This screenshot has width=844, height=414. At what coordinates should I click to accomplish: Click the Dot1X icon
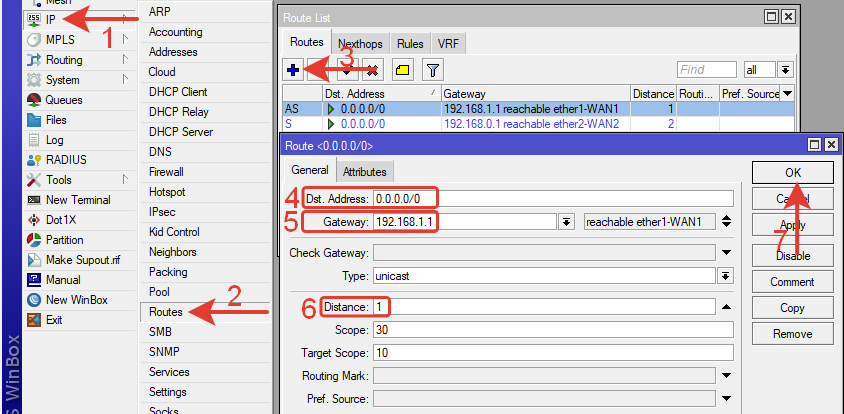[x=33, y=220]
